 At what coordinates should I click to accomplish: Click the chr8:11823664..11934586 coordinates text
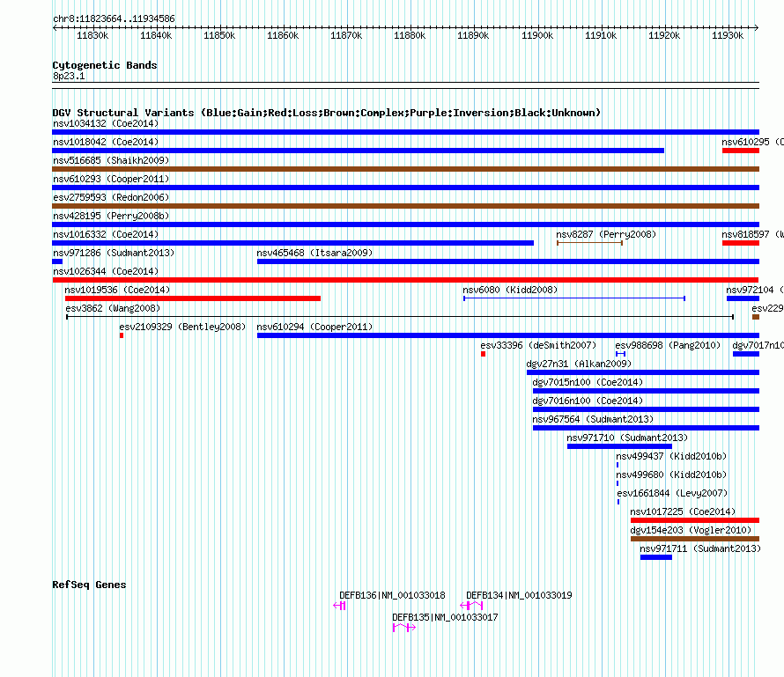pyautogui.click(x=114, y=18)
